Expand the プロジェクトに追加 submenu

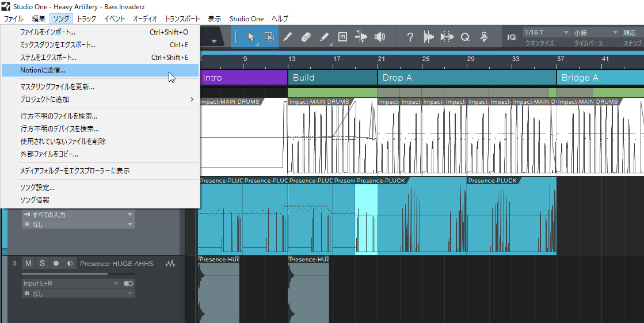click(x=100, y=100)
